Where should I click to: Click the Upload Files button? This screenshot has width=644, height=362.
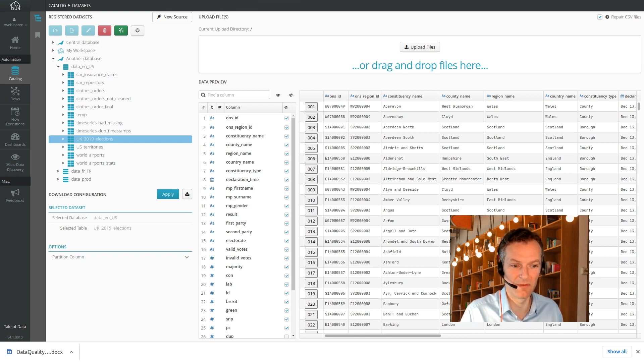pos(420,47)
